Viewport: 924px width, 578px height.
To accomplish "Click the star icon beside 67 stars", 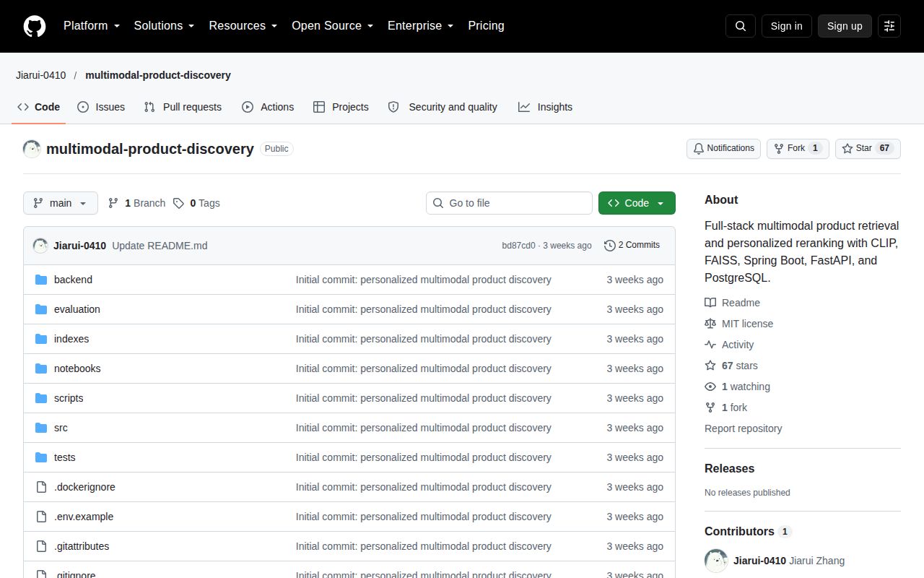I will [710, 366].
